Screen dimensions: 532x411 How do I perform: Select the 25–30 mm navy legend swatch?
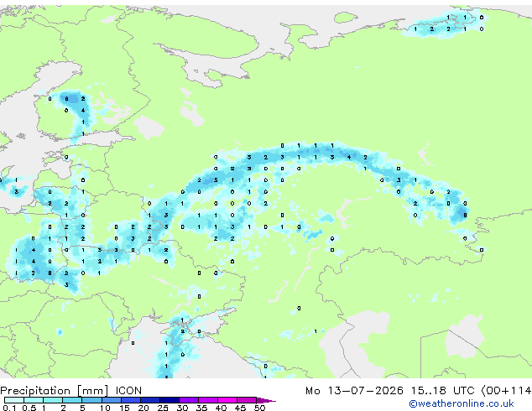pos(170,400)
